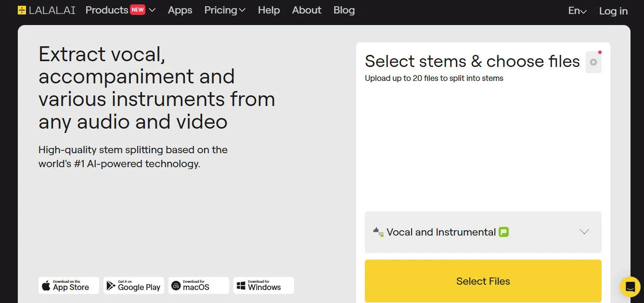This screenshot has width=644, height=303.
Task: Go to the Apps page
Action: coord(180,10)
